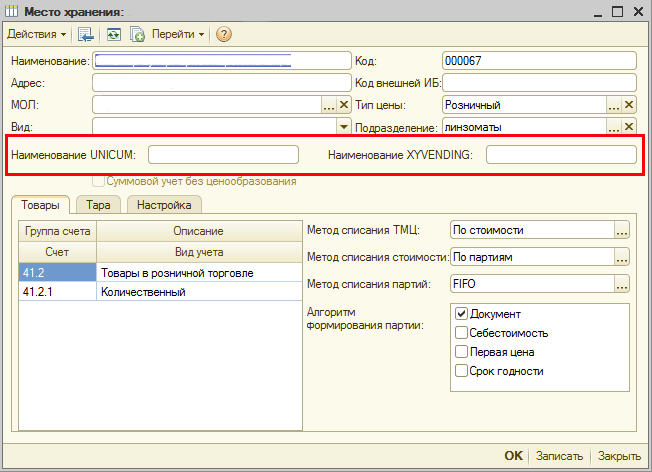
Task: Switch to the Настройка tab
Action: (x=164, y=204)
